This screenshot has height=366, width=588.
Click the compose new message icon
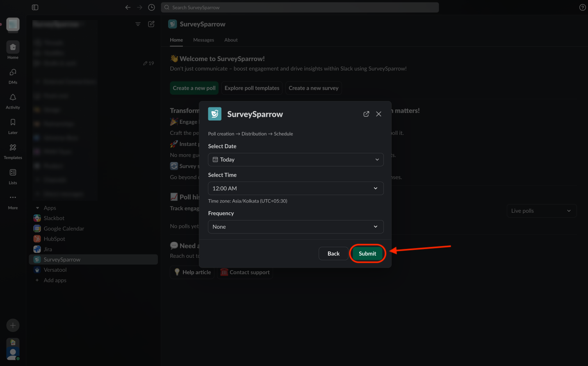151,24
